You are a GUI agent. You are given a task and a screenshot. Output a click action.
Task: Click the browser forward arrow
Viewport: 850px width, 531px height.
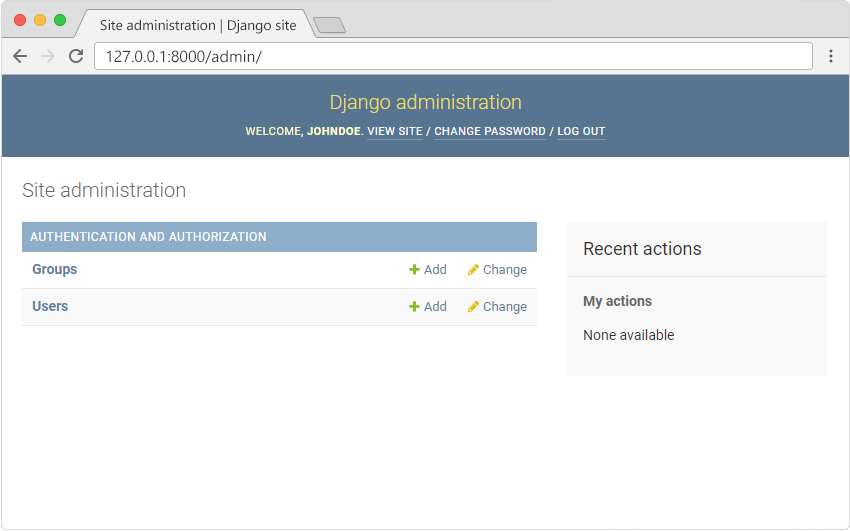coord(47,56)
